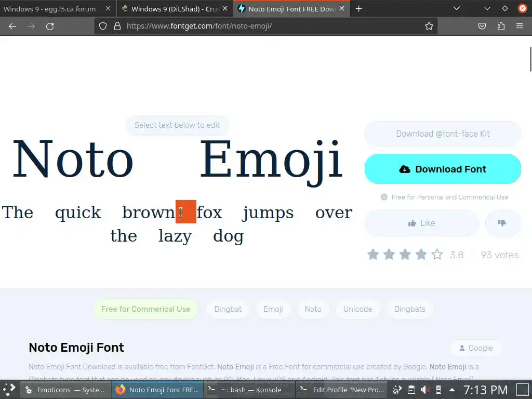
Task: Switch to Edit Profile "New Pro..." window
Action: 342,390
